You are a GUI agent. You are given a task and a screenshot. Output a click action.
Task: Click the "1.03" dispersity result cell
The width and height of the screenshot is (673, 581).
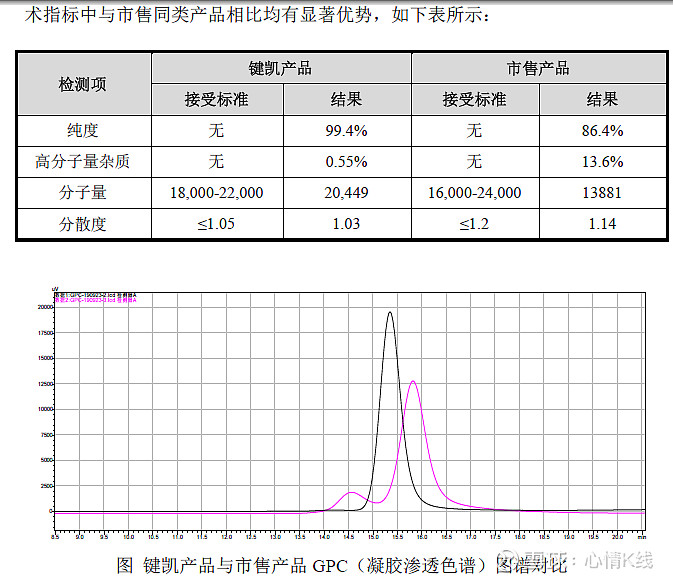pyautogui.click(x=346, y=224)
